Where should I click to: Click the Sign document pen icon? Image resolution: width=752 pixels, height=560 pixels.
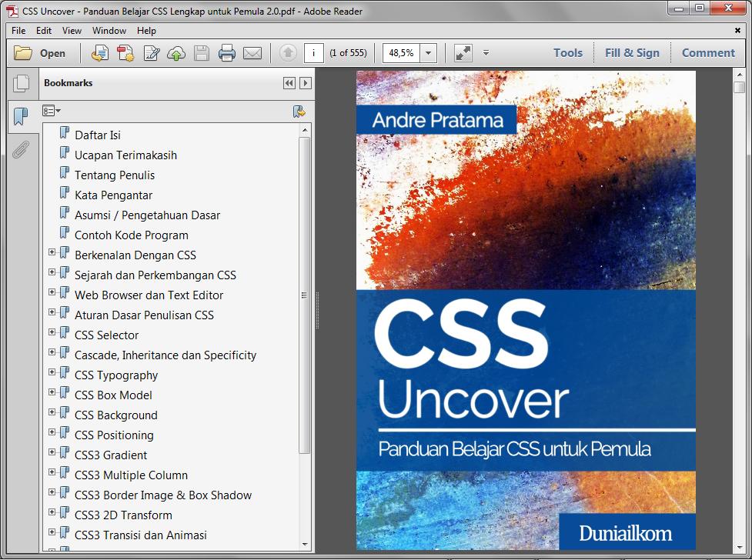152,53
